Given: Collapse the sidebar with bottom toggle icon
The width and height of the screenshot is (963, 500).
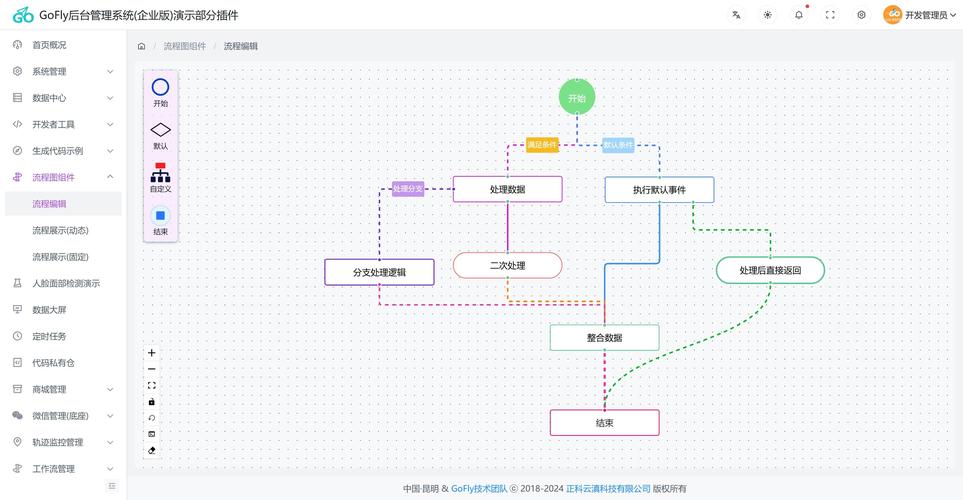Looking at the screenshot, I should pos(112,486).
